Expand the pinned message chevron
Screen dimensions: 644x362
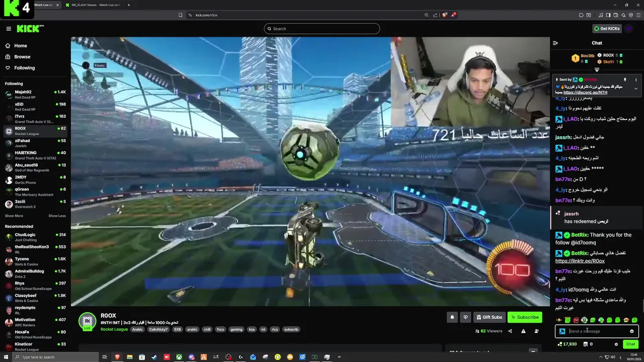(636, 88)
